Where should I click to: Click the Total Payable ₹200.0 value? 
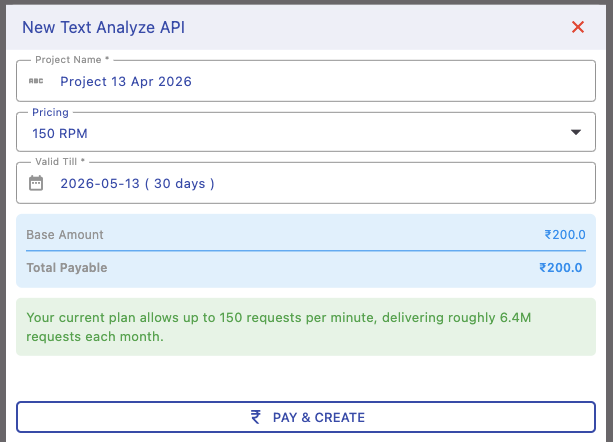[x=561, y=267]
